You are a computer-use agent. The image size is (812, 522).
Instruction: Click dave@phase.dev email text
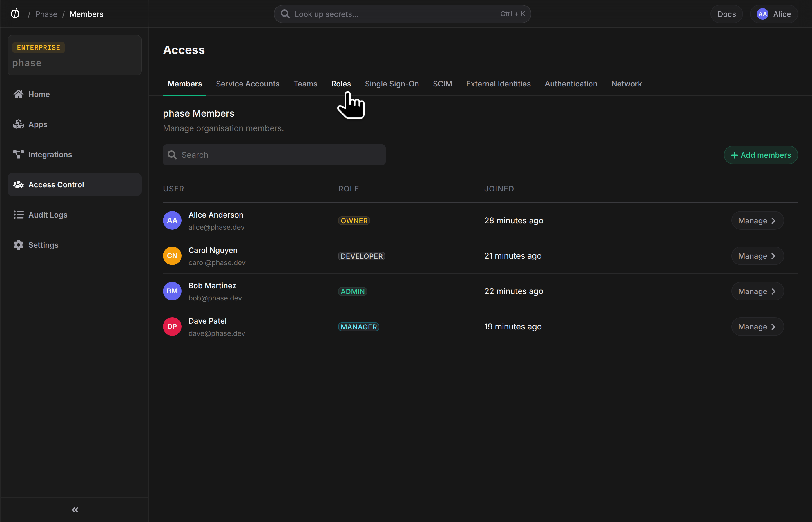(217, 333)
